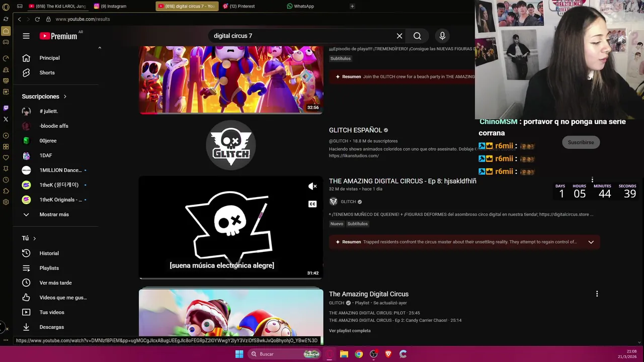Screen dimensions: 644x362
Task: Open File Explorer from the taskbar
Action: pos(344,354)
